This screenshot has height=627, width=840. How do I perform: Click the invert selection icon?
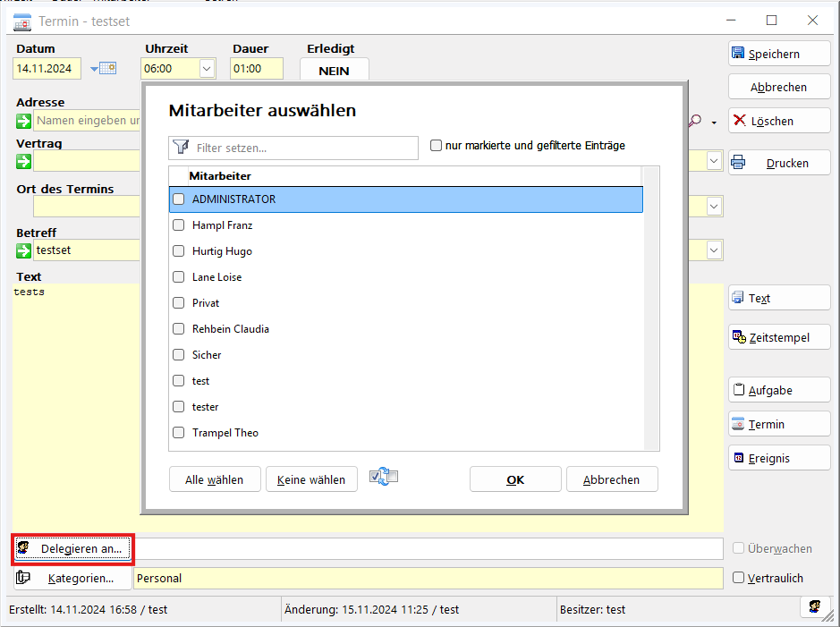[x=383, y=478]
